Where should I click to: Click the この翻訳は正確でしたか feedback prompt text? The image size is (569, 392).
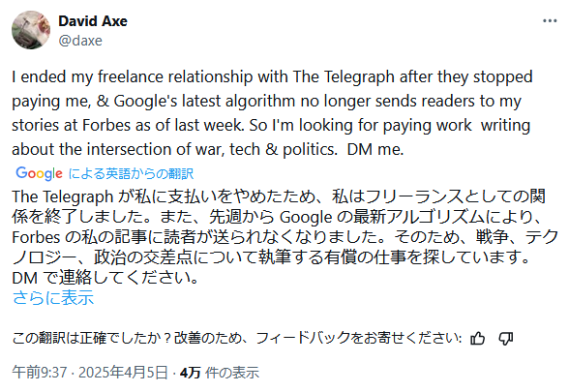(x=236, y=338)
